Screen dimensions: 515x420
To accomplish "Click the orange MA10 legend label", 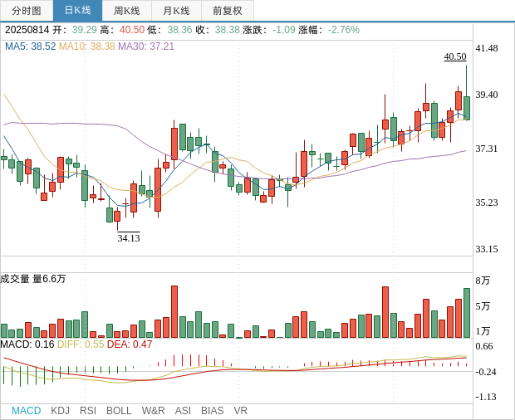I will coord(86,46).
